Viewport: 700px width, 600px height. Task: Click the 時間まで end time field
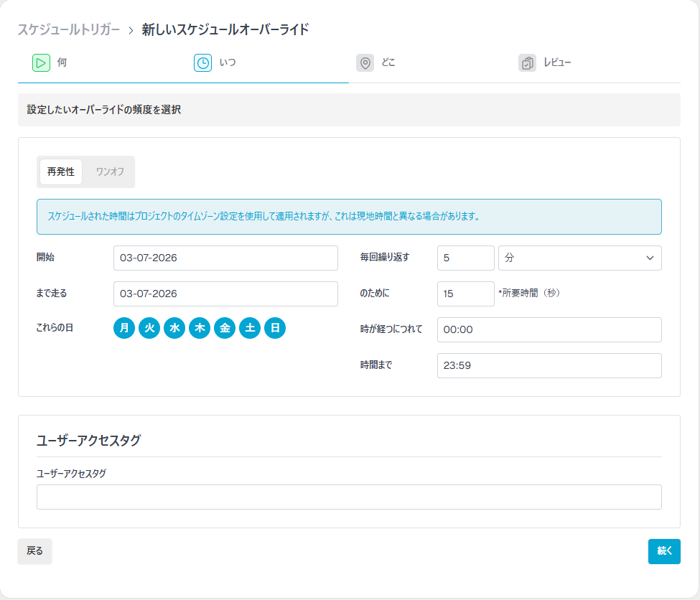click(549, 365)
